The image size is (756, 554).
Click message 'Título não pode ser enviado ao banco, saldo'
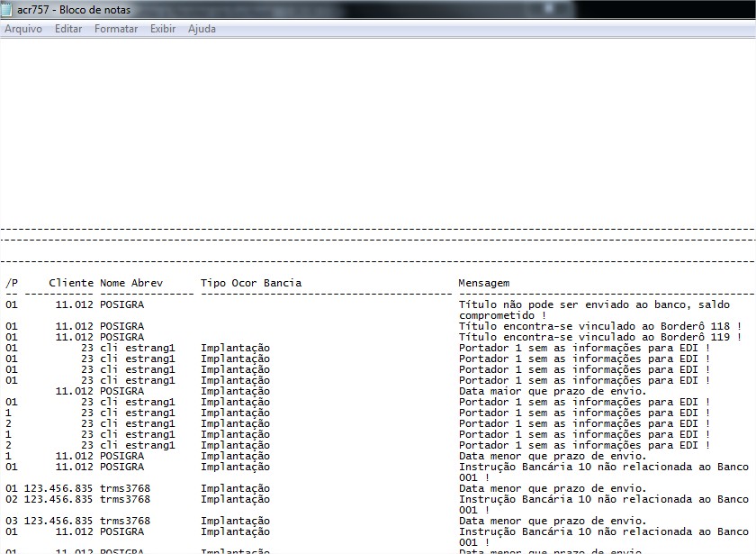pyautogui.click(x=594, y=304)
